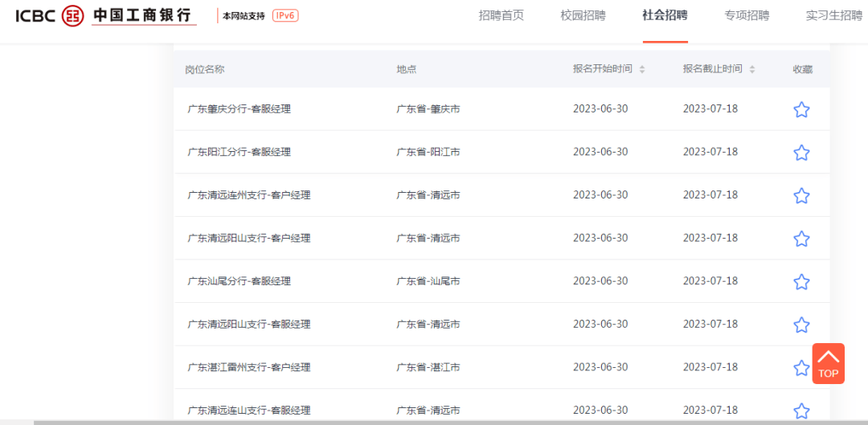
Task: Click the IPv6 support badge
Action: (285, 15)
